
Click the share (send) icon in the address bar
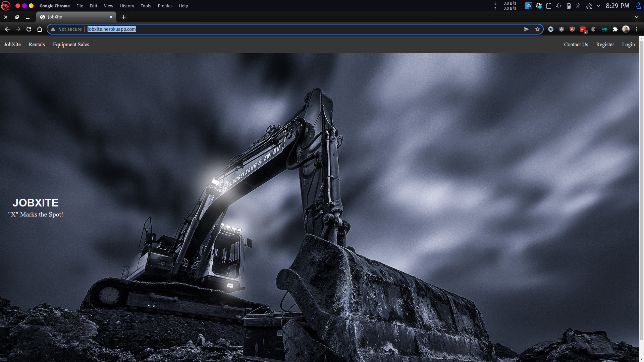[x=526, y=29]
